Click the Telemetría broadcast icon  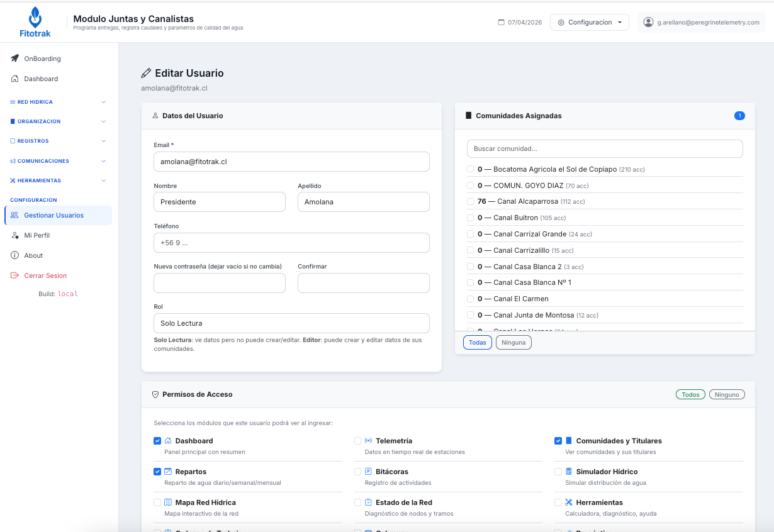[x=368, y=441]
